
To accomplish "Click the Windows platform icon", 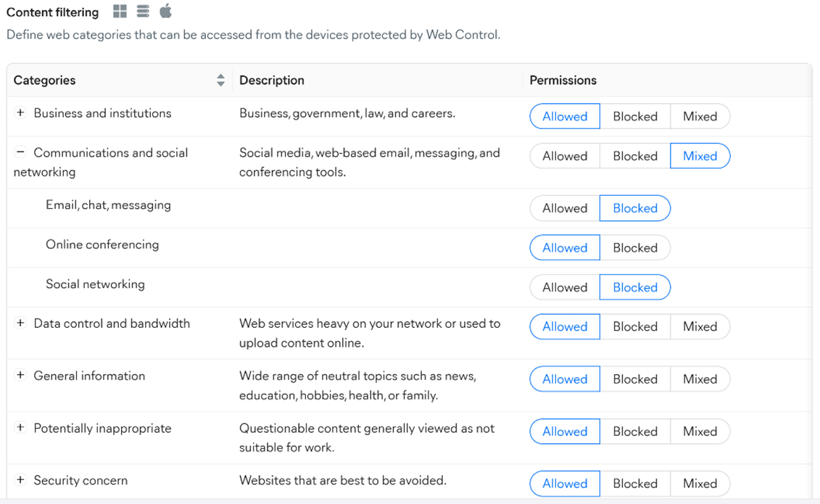I will point(120,12).
